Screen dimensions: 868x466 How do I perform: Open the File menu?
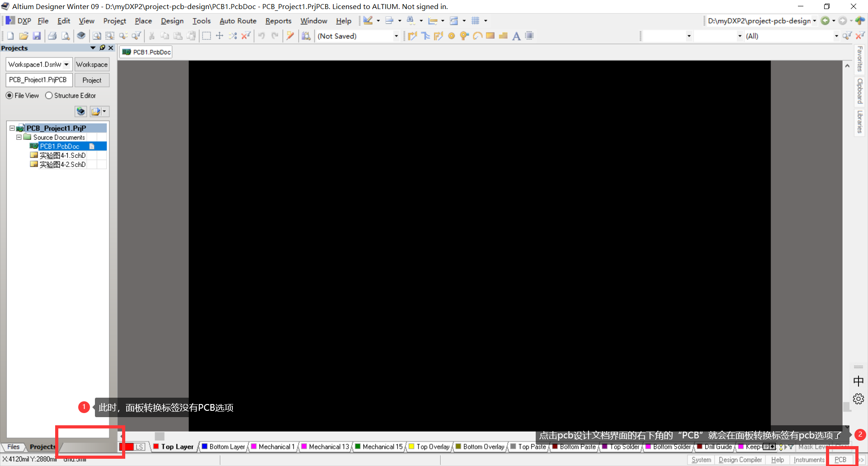coord(43,21)
